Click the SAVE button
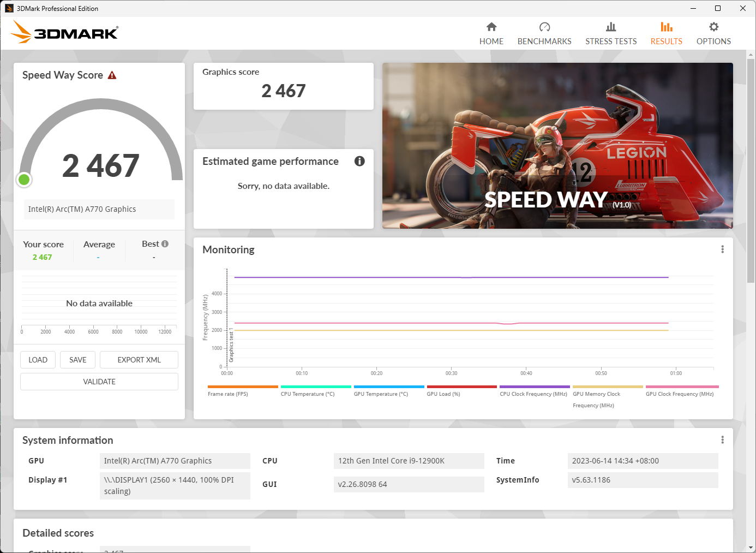The height and width of the screenshot is (553, 756). pos(78,360)
